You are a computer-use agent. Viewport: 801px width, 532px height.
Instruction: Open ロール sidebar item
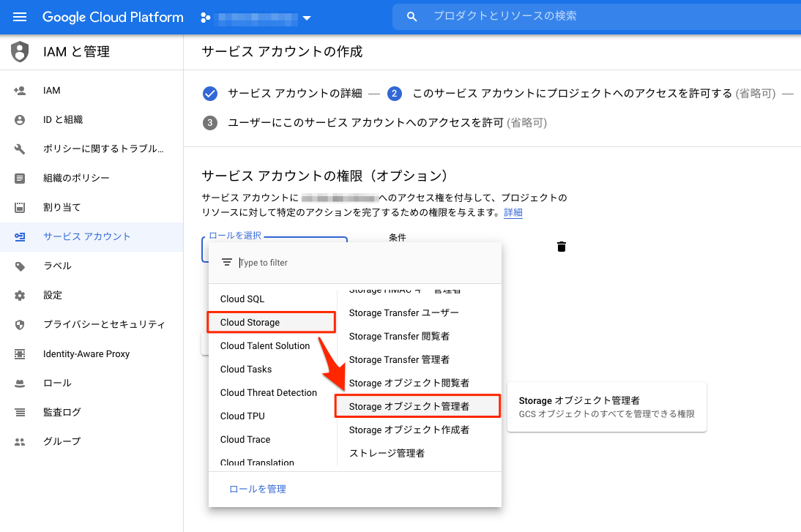click(x=92, y=383)
